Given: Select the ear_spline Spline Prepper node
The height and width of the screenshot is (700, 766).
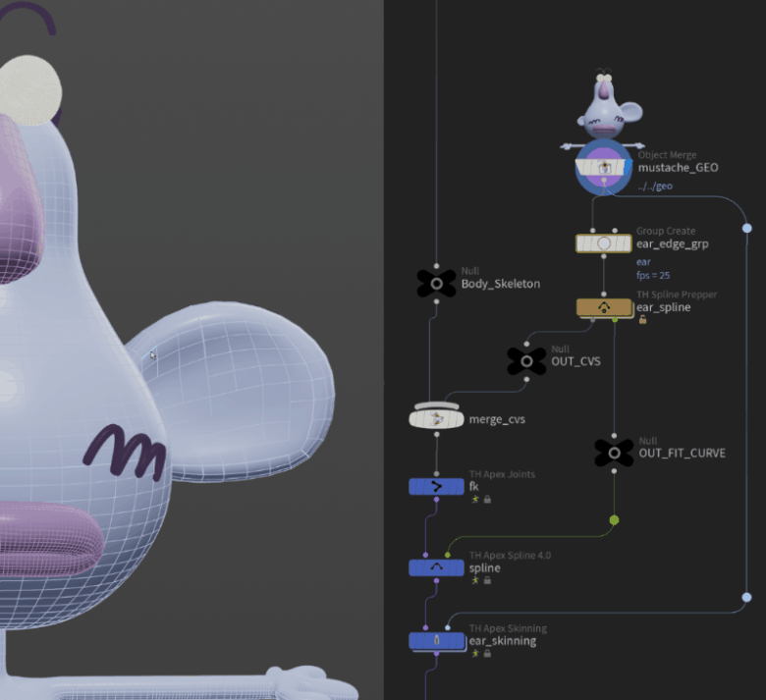Looking at the screenshot, I should 604,307.
